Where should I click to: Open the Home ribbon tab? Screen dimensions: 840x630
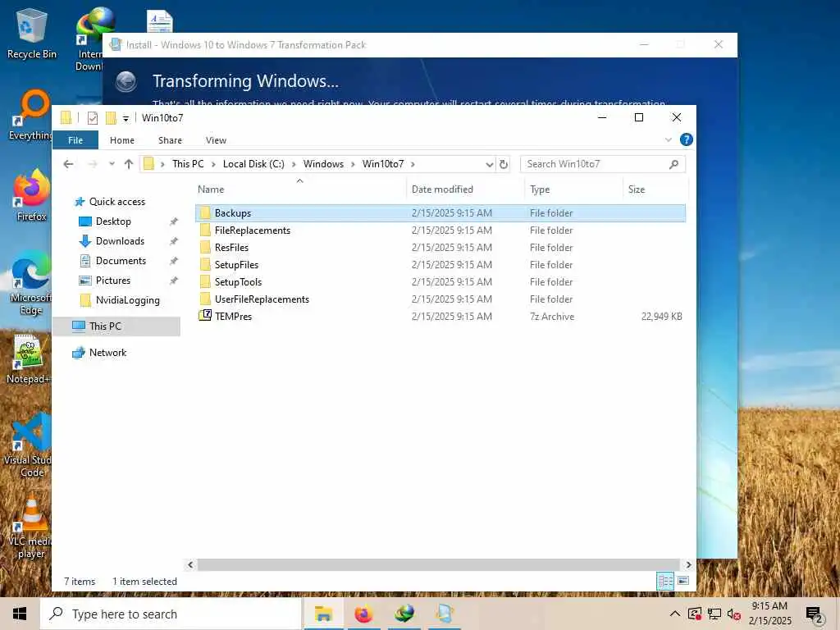coord(122,140)
